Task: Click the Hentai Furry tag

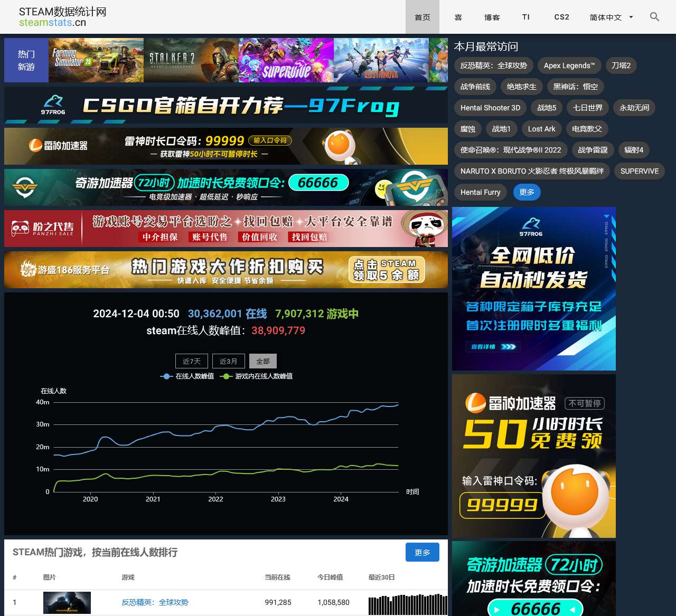Action: (x=481, y=192)
